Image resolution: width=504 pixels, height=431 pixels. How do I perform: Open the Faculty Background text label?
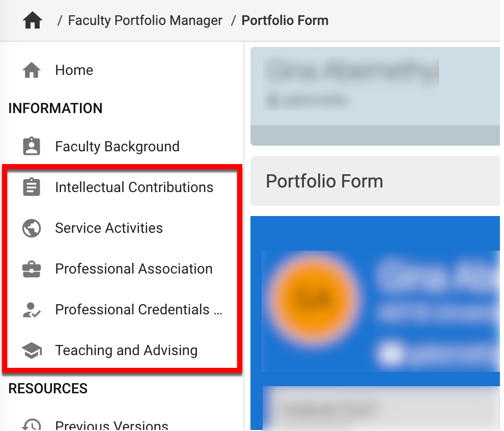pyautogui.click(x=117, y=147)
